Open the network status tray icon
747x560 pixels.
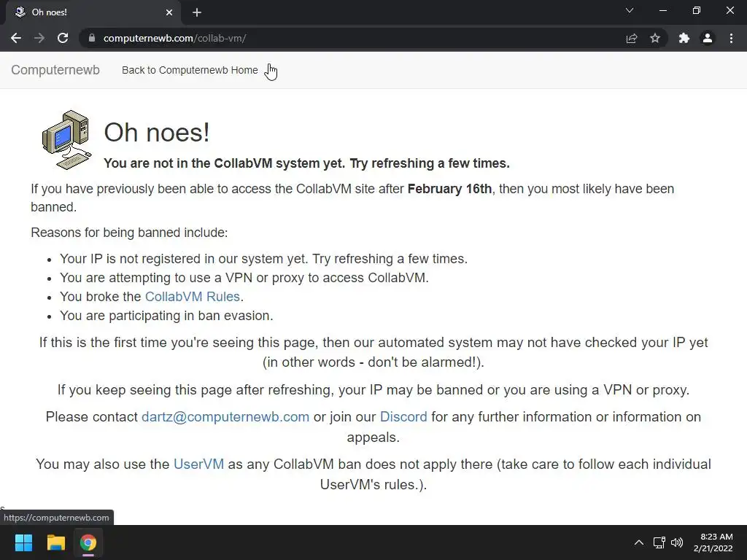(659, 542)
